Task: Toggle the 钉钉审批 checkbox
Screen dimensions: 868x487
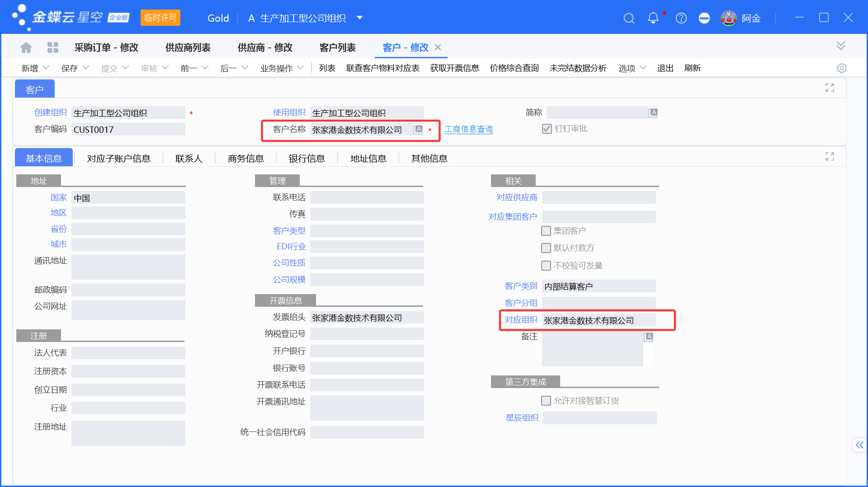Action: [x=547, y=129]
